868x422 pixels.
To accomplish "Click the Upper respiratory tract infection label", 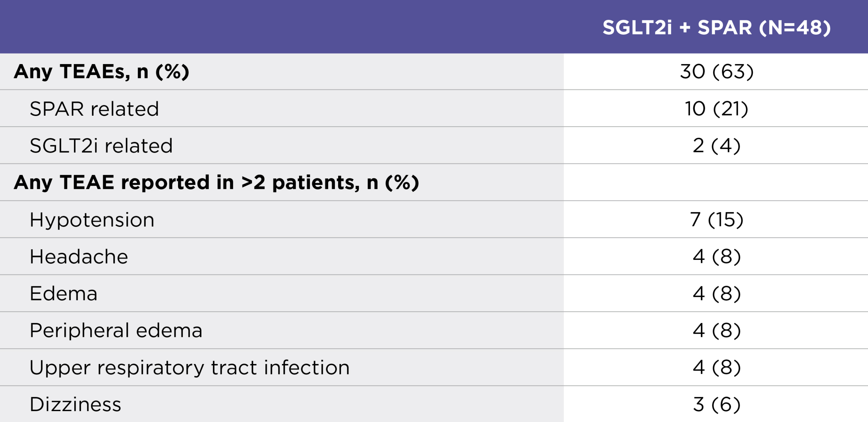I will coord(190,367).
